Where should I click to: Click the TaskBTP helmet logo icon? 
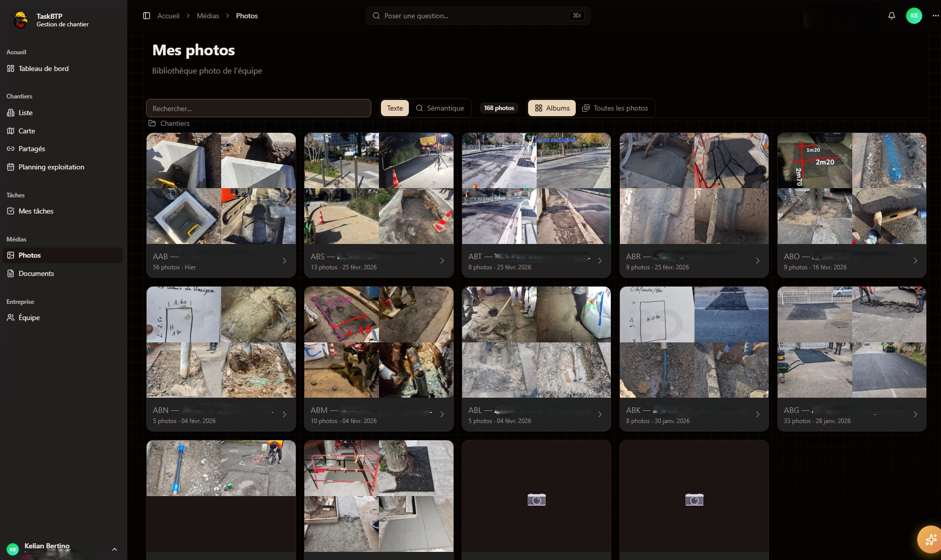click(20, 20)
